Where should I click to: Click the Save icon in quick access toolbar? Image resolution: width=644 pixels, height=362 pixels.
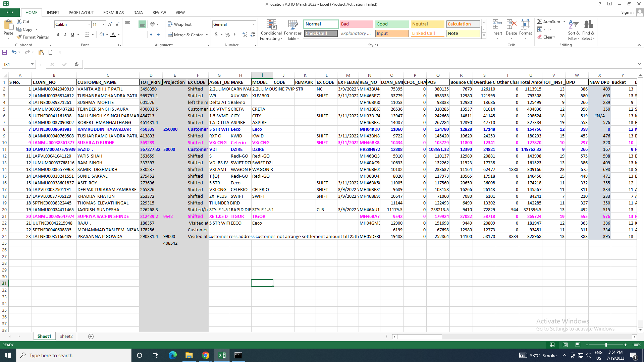point(4,52)
